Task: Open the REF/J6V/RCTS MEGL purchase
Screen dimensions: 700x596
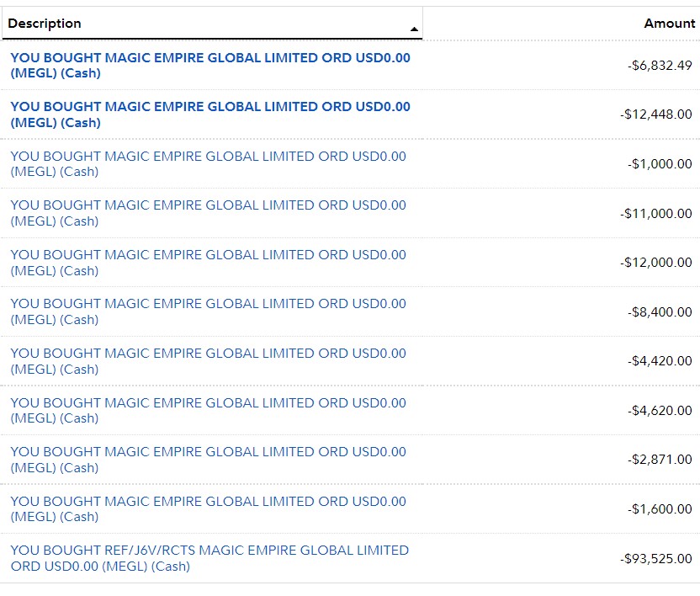Action: pos(209,558)
